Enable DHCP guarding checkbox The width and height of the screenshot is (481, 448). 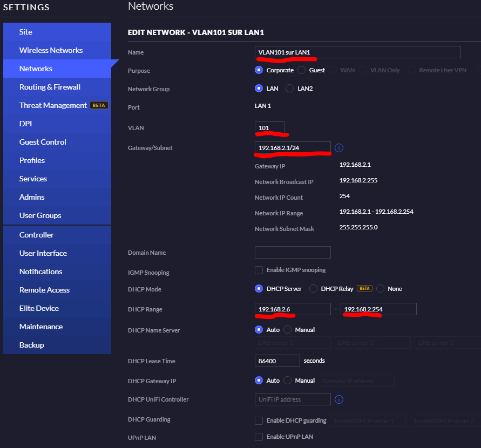coord(259,420)
